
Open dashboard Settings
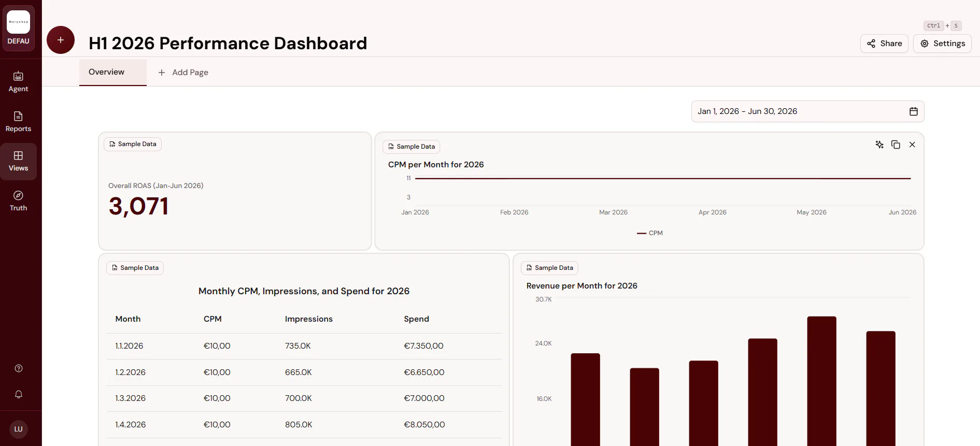[942, 44]
